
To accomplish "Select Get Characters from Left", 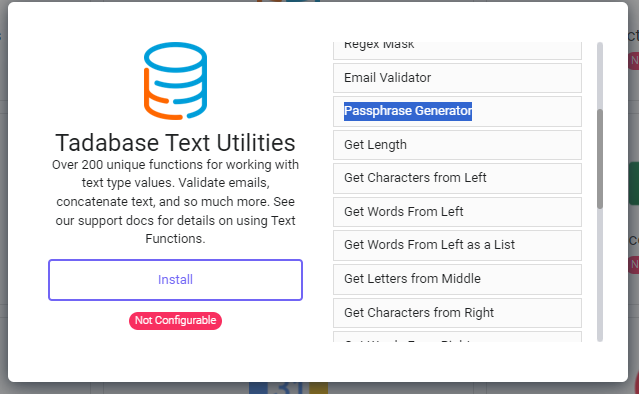I will click(457, 178).
